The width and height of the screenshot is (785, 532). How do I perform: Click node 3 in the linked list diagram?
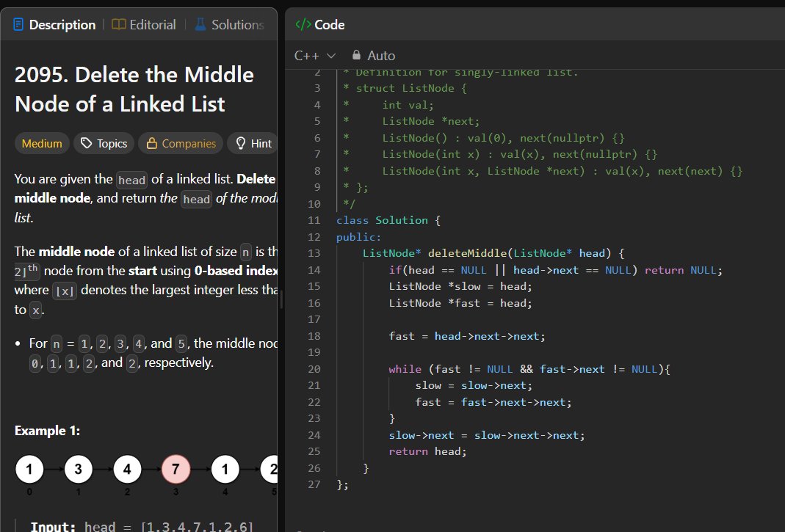(x=78, y=469)
